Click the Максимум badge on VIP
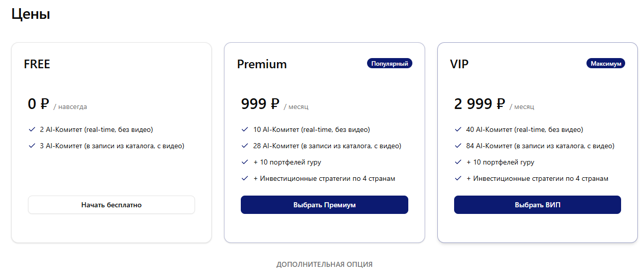The image size is (644, 273). pyautogui.click(x=605, y=64)
